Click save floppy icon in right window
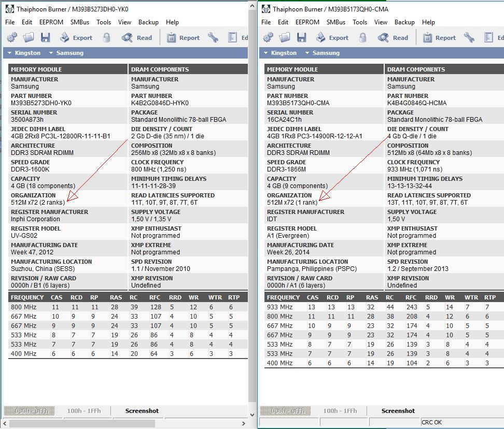This screenshot has width=504, height=429. point(301,38)
